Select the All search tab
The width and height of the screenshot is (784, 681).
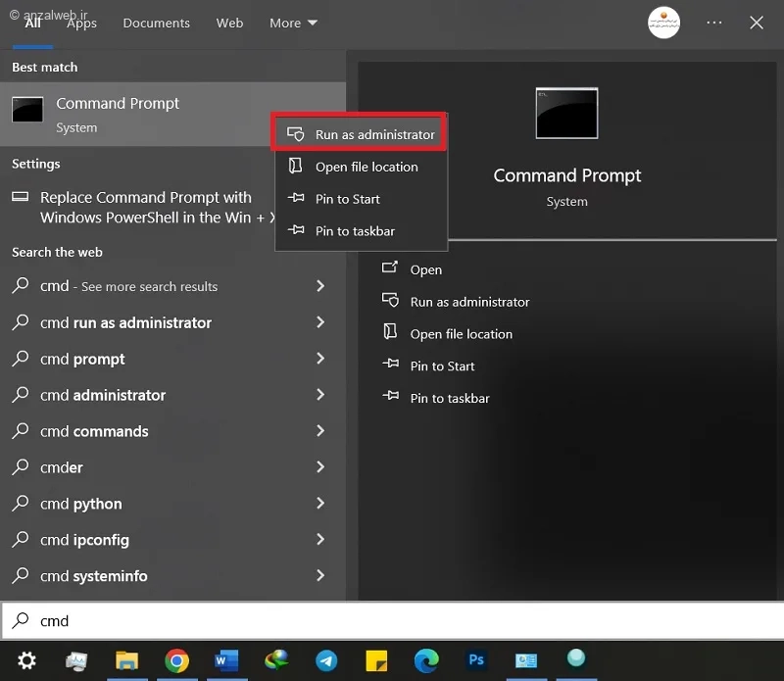click(x=33, y=23)
